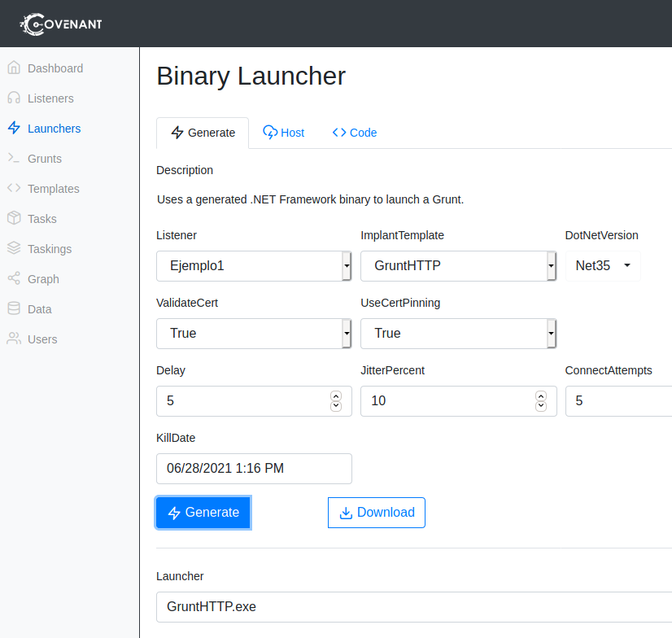Click the Data database icon
Viewport: 672px width, 638px height.
tap(14, 309)
